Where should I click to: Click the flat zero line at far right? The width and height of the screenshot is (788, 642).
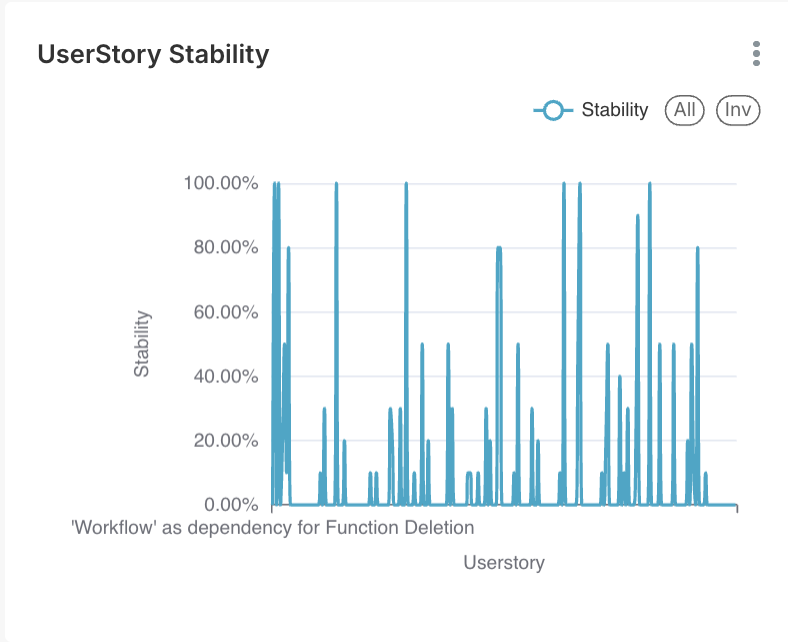click(722, 504)
